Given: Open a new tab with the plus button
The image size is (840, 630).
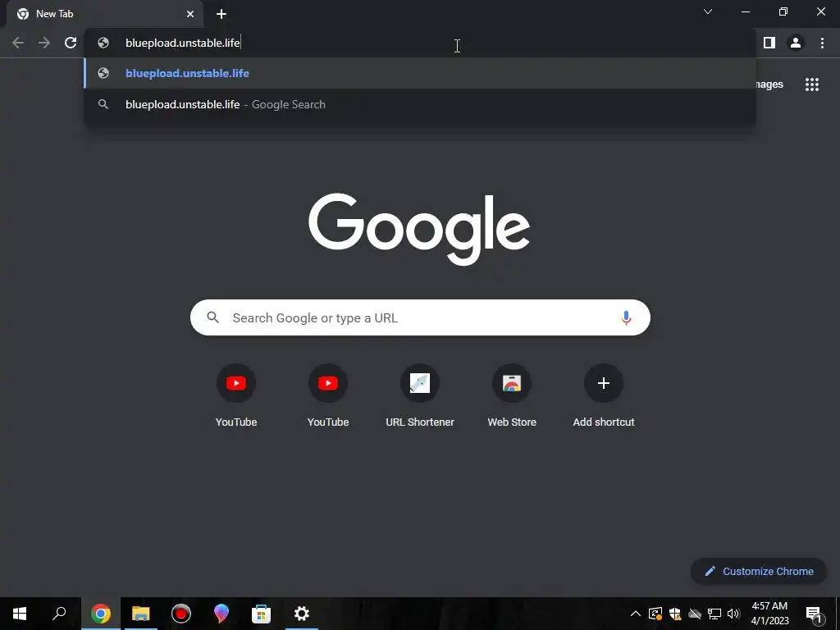Looking at the screenshot, I should coord(221,14).
